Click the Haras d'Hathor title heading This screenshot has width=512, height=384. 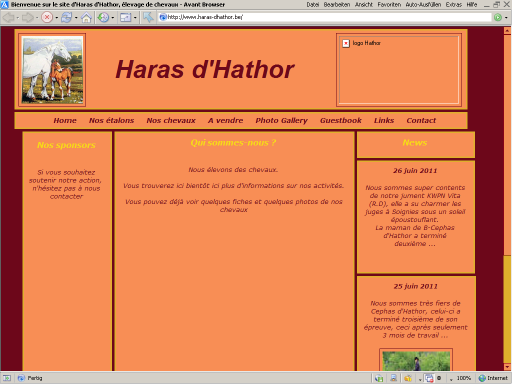205,69
